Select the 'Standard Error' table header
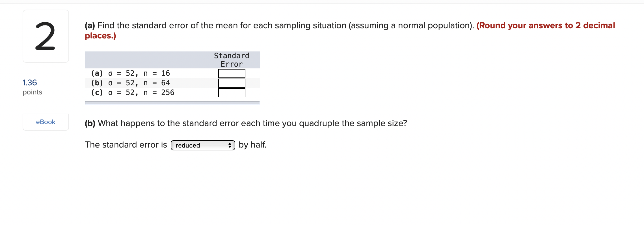644x225 pixels. 231,59
